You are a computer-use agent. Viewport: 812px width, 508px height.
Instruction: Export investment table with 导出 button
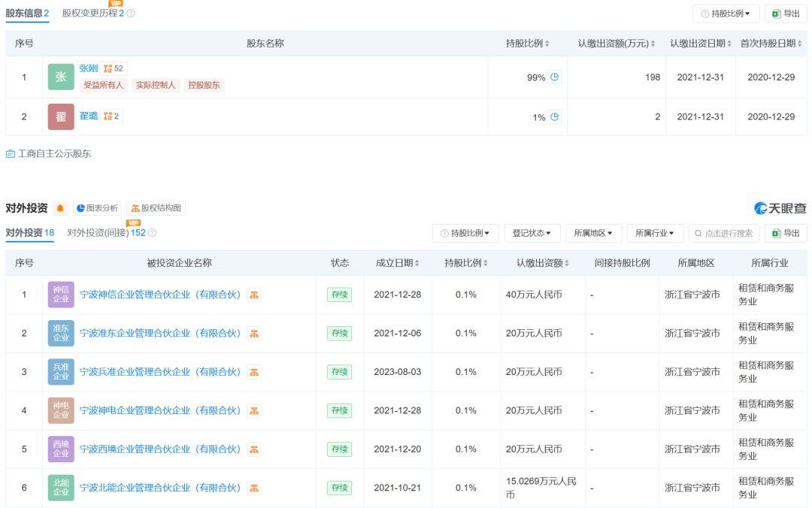(786, 234)
